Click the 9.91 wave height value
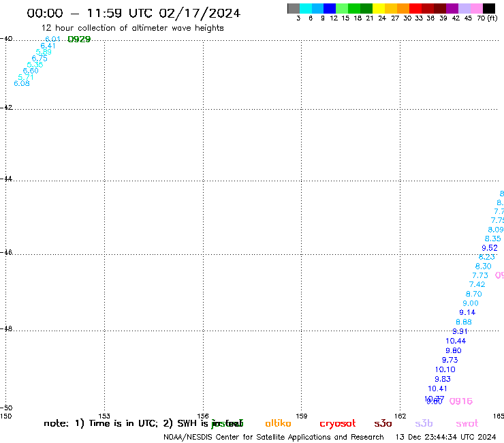The image size is (504, 443). point(460,331)
